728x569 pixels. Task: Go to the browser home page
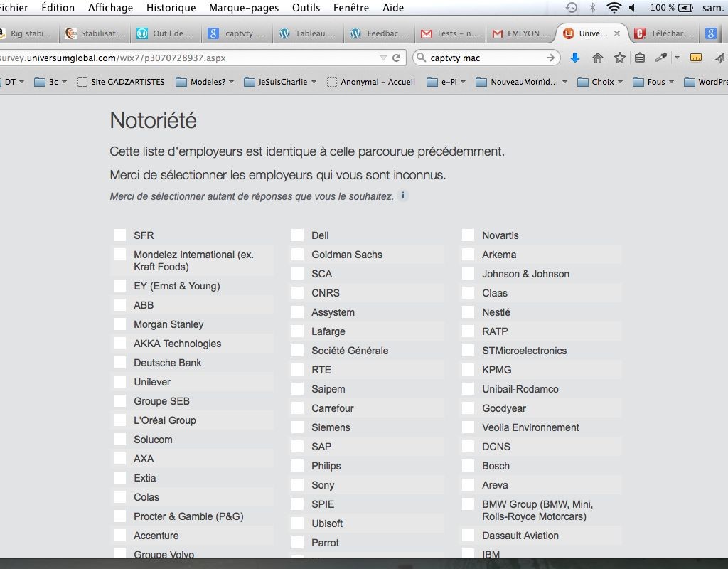[x=597, y=58]
